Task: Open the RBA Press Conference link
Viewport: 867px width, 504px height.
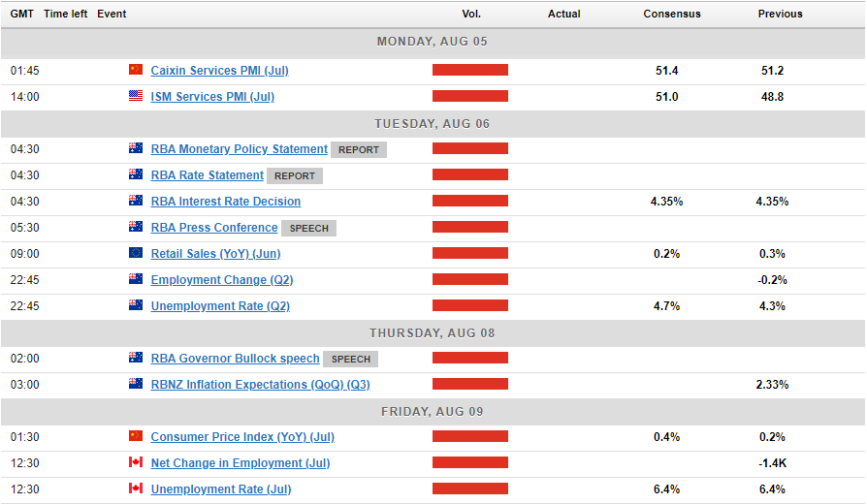Action: [x=213, y=228]
